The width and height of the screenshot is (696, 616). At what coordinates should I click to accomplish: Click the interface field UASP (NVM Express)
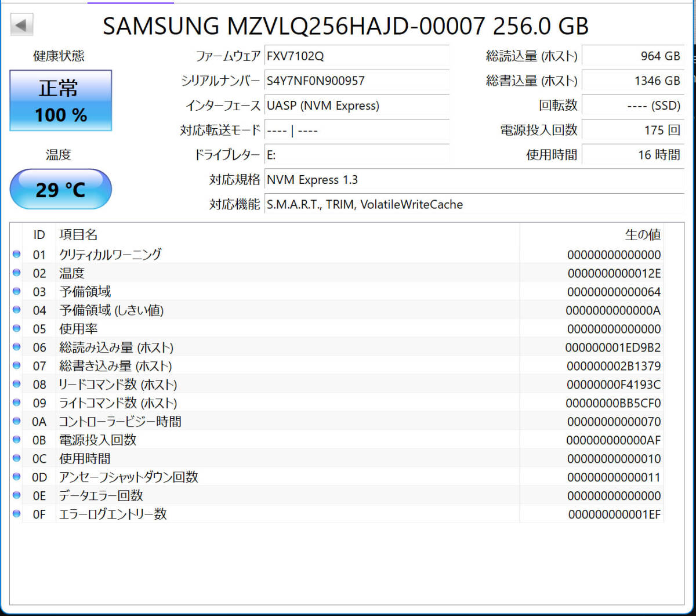[x=357, y=106]
